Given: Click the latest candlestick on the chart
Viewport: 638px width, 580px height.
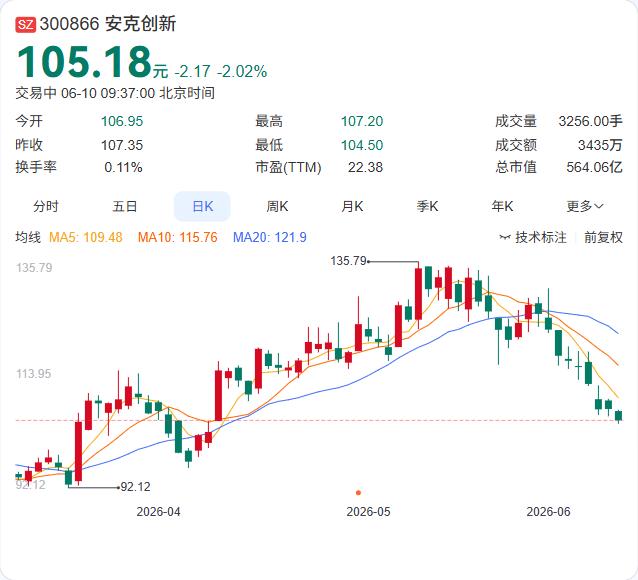Looking at the screenshot, I should click(x=618, y=416).
